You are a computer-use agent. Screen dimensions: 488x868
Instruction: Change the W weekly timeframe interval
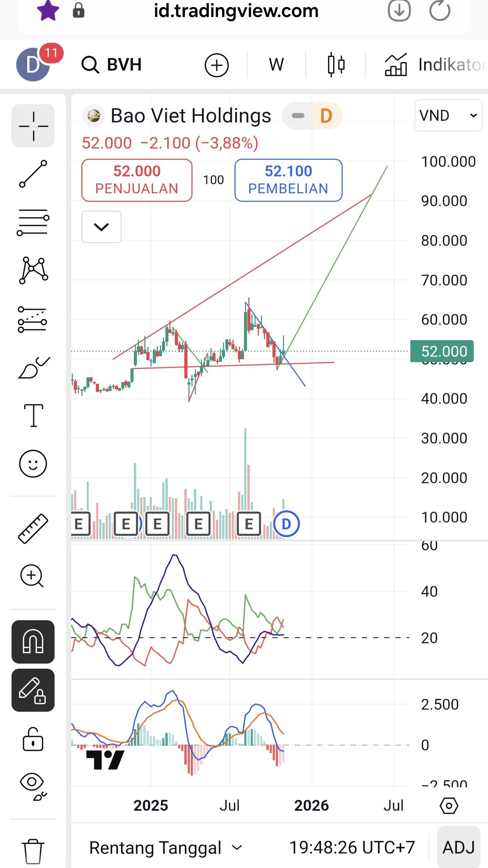(276, 64)
